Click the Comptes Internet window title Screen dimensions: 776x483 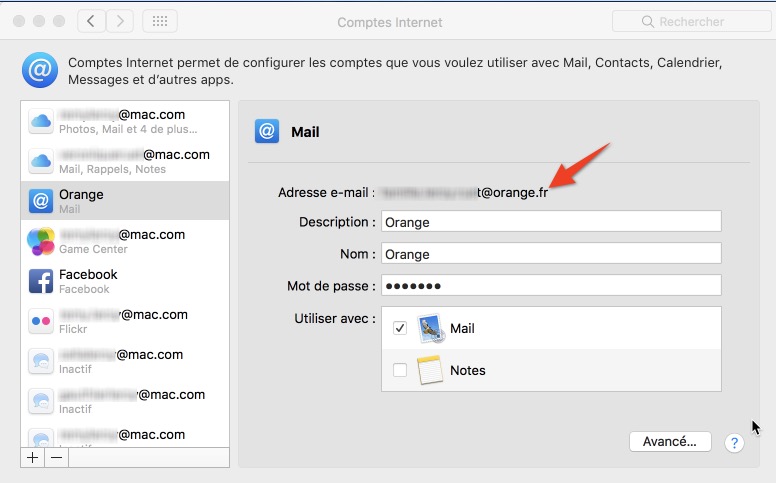coord(390,22)
